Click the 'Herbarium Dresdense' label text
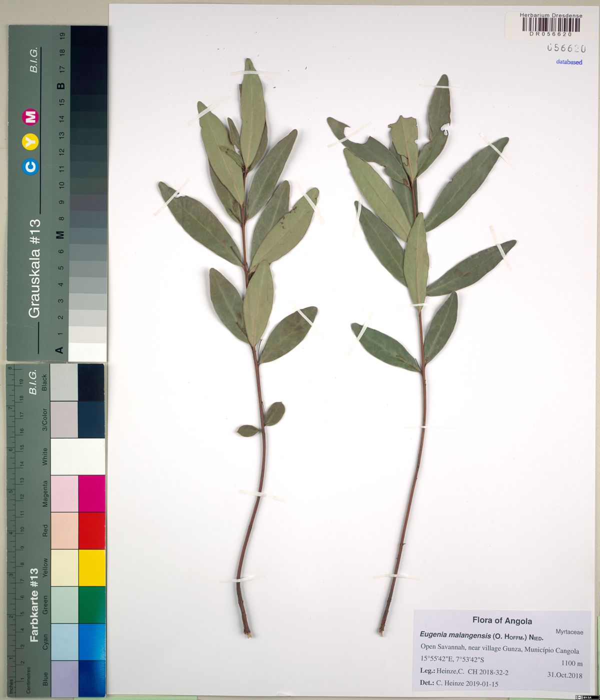 (550, 15)
